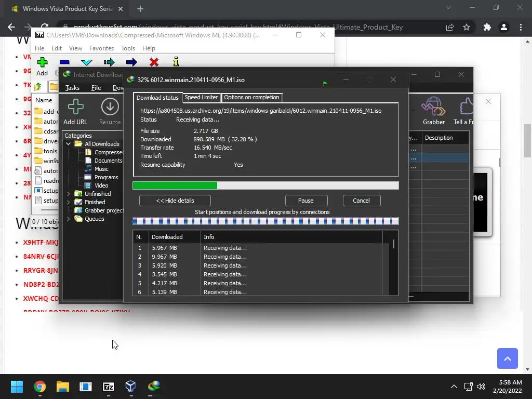
Task: Open Windows Start menu on taskbar
Action: (x=17, y=386)
